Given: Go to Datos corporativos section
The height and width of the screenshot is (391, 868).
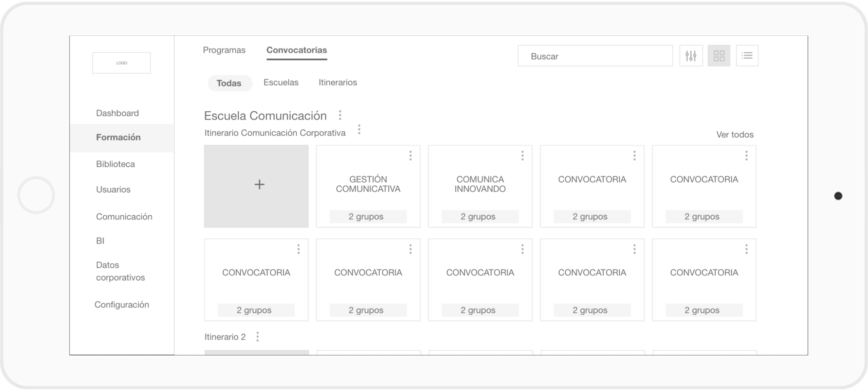Looking at the screenshot, I should tap(120, 271).
